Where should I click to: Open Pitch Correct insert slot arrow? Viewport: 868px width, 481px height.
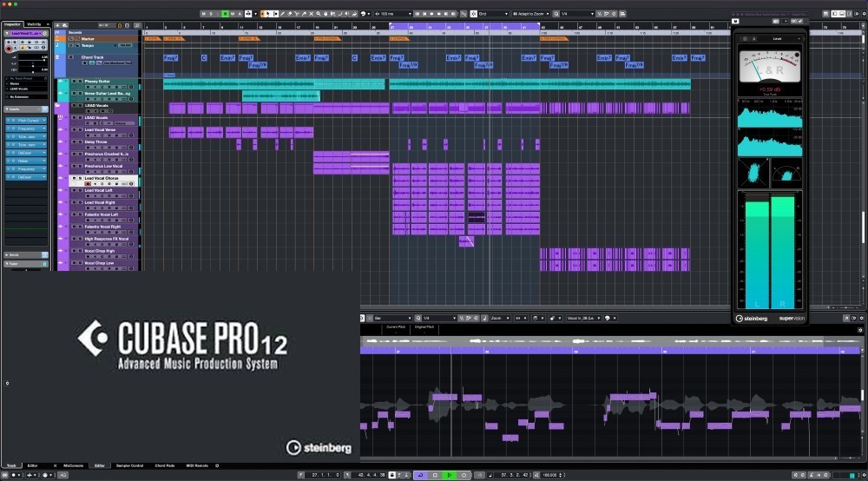[x=44, y=120]
